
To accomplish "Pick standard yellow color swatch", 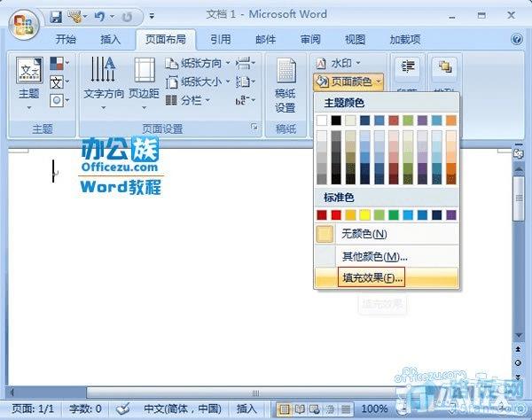I will [364, 215].
